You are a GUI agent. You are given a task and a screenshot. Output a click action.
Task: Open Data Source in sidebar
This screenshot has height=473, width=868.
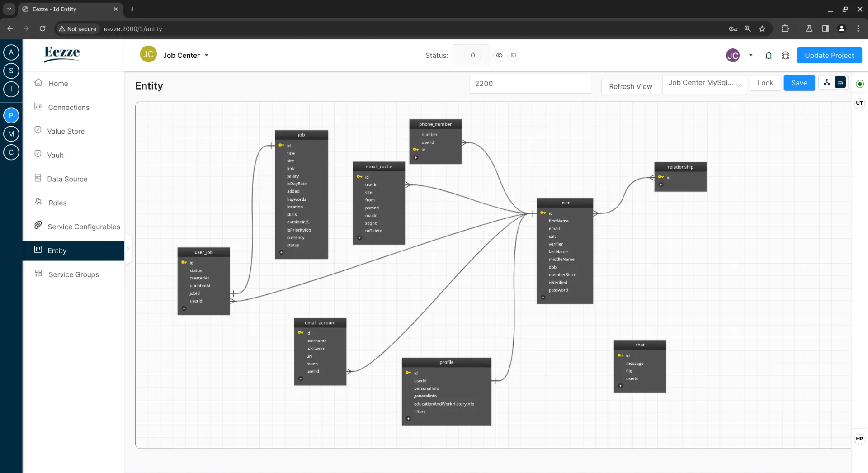point(67,179)
